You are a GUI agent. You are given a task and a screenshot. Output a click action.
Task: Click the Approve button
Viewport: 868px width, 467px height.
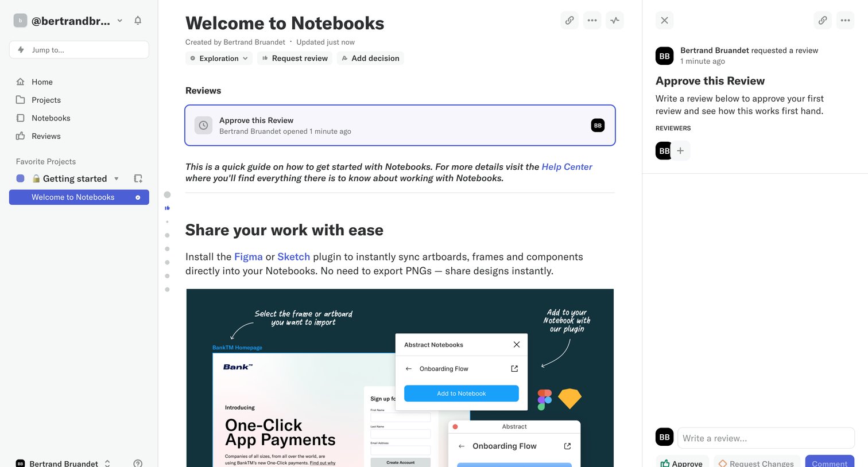pyautogui.click(x=682, y=462)
